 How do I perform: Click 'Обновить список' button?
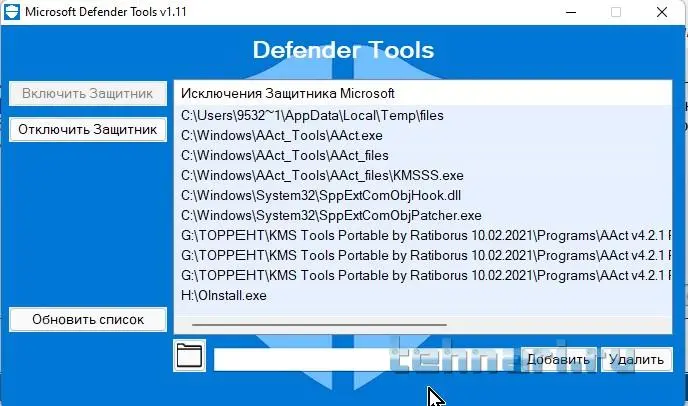[x=88, y=320]
